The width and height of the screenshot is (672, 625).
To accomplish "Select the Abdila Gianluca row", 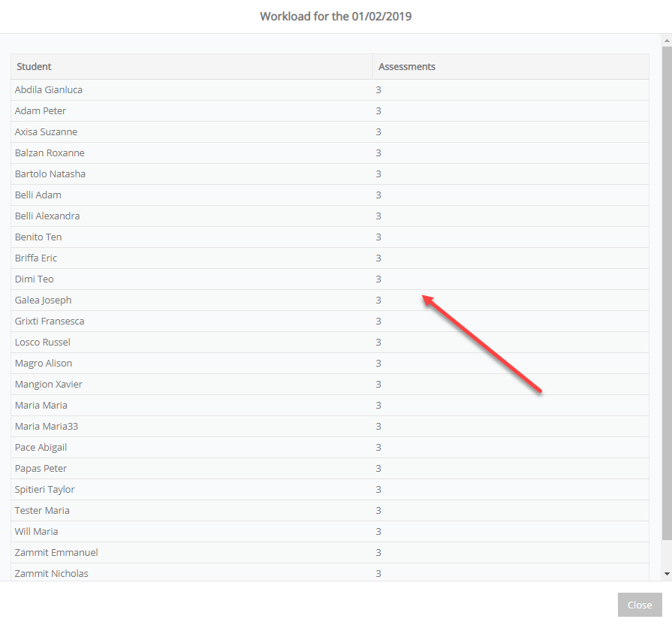I will 330,89.
